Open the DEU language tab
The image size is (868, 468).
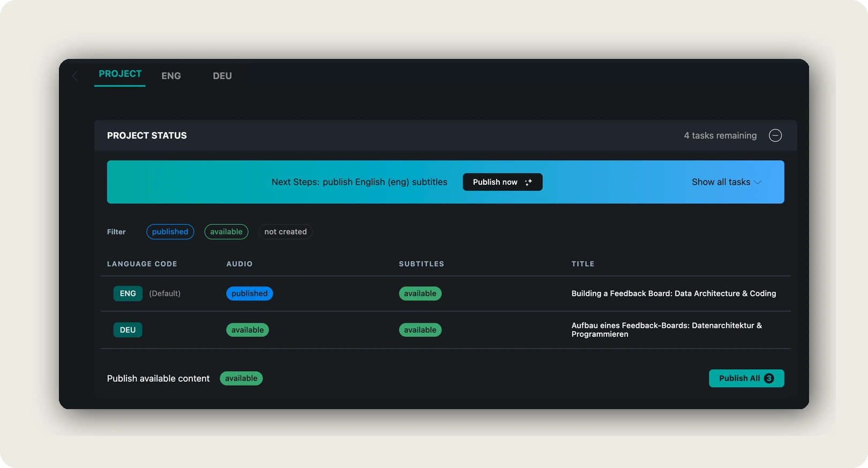coord(222,76)
